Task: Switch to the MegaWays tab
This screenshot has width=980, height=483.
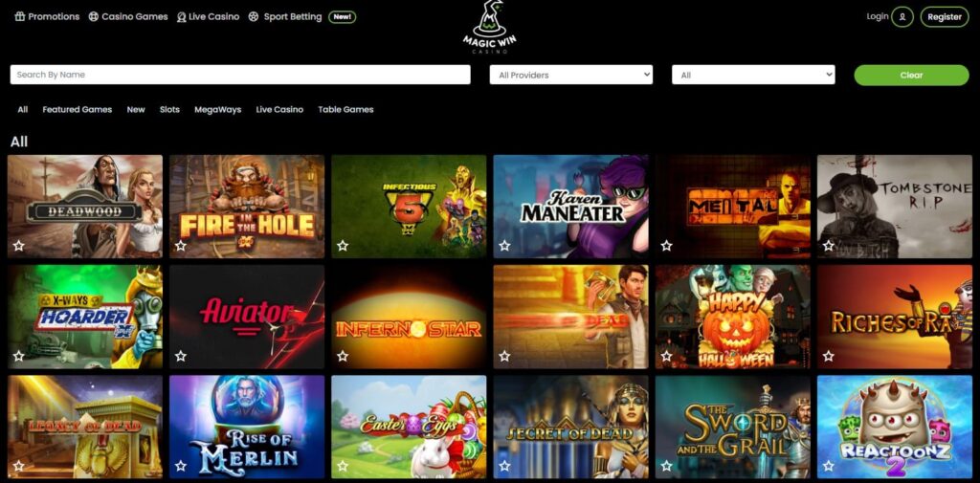Action: (217, 109)
